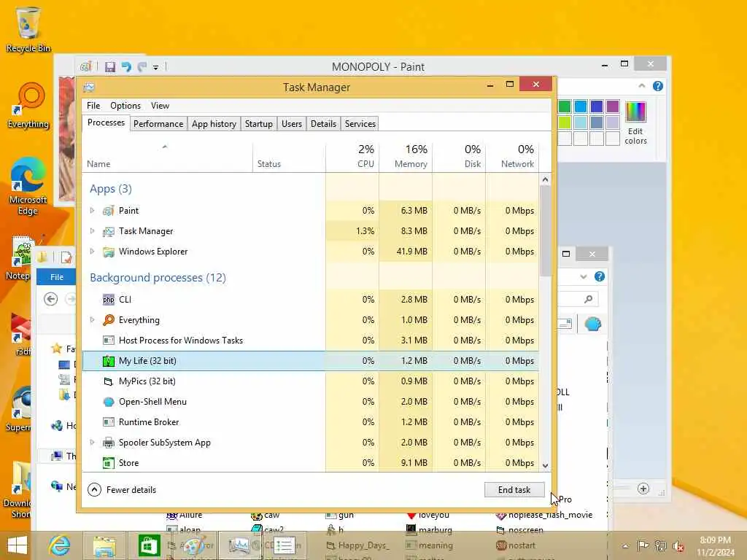Click the Explorer search magnifier icon
Screen dimensions: 747x560
[589, 299]
